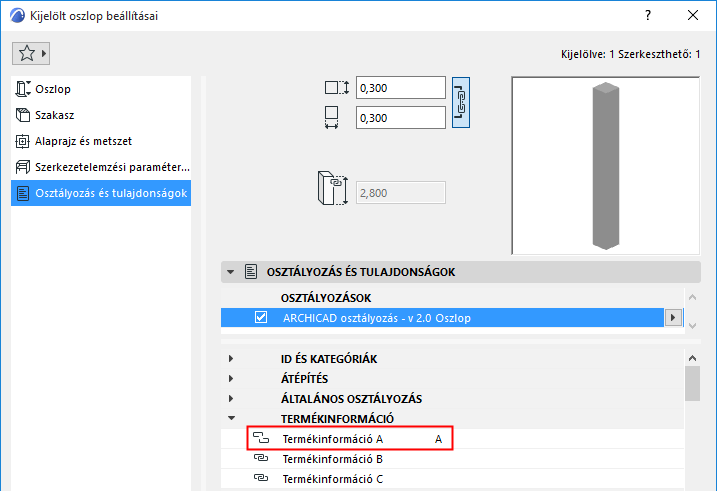Click classification list scroll down arrow
The height and width of the screenshot is (491, 717).
tap(692, 326)
